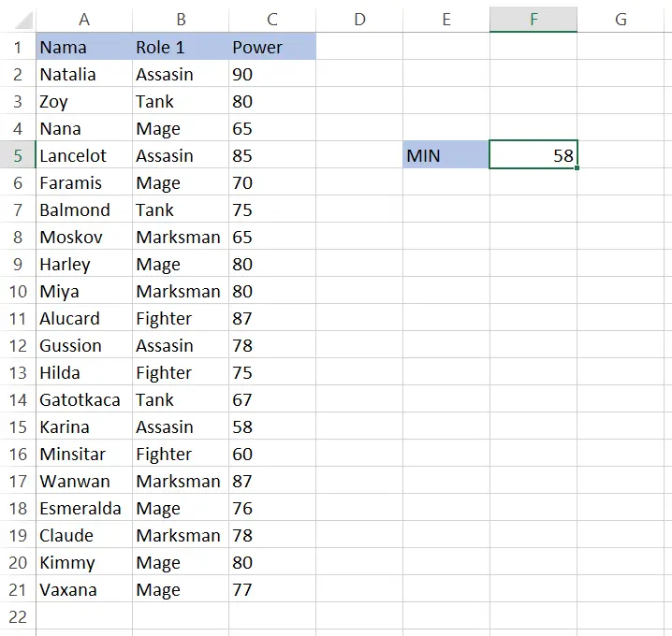This screenshot has height=636, width=672.
Task: Select highlighted column F header
Action: pos(533,20)
